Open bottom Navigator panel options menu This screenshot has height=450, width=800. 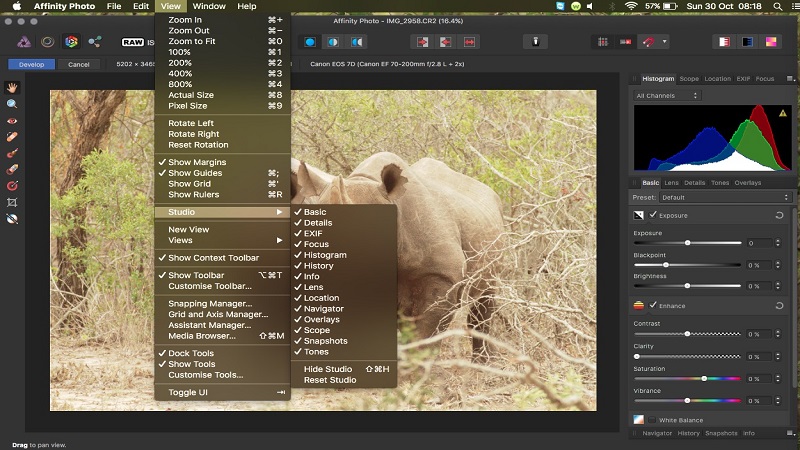(790, 433)
